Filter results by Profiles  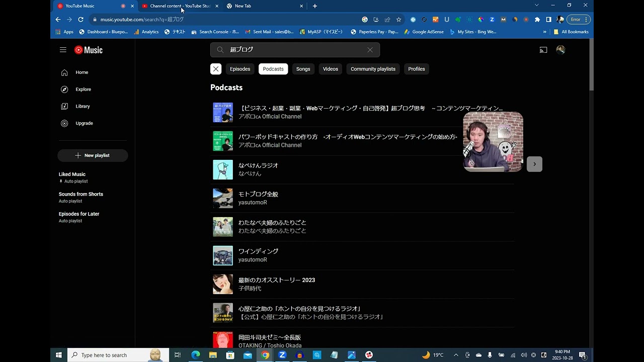417,69
